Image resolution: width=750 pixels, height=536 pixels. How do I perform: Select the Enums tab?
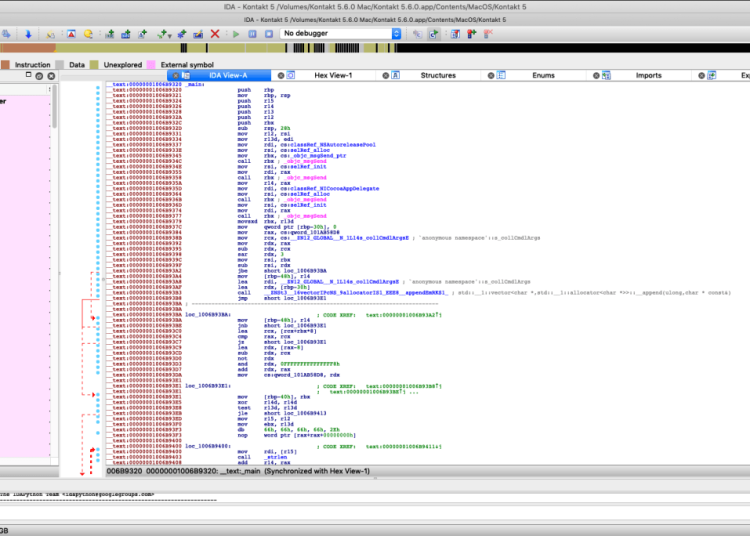click(543, 75)
